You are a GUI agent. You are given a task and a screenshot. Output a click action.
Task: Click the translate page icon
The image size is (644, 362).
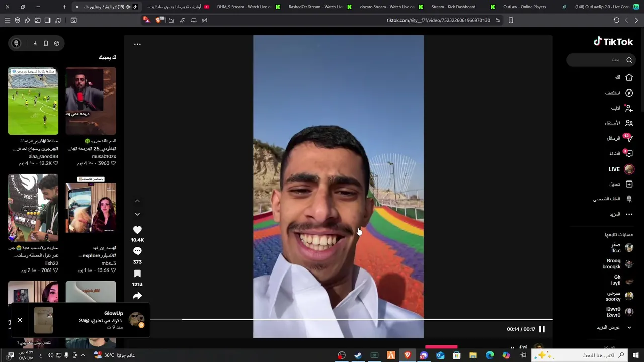pyautogui.click(x=182, y=20)
